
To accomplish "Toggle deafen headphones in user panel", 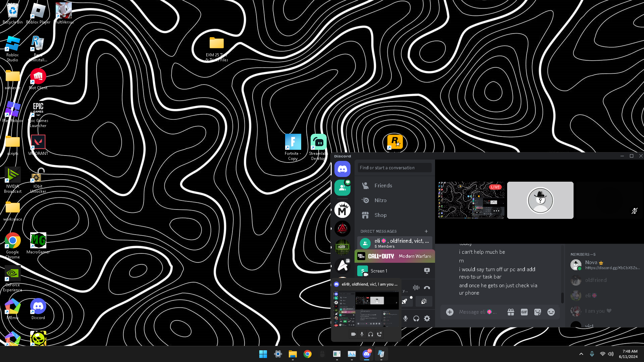I will click(x=416, y=318).
